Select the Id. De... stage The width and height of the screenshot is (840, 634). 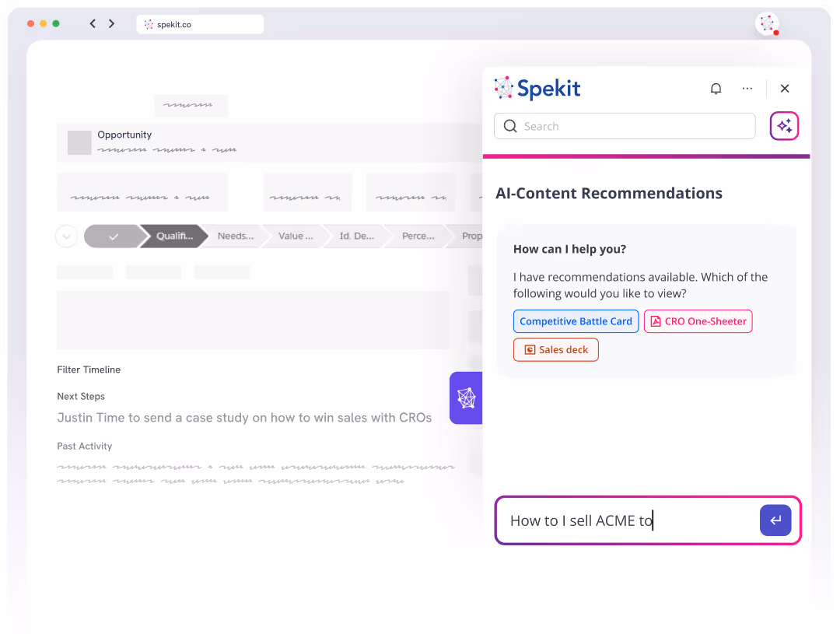pos(357,236)
